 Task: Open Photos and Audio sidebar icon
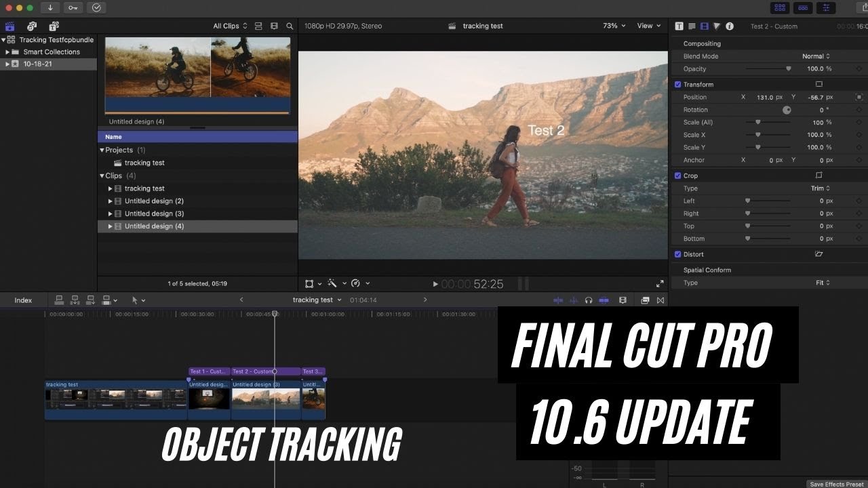click(32, 26)
